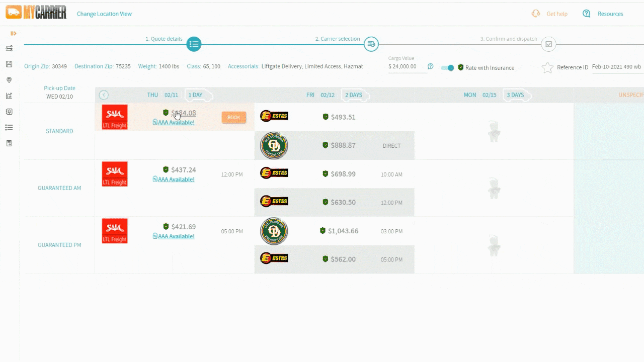The height and width of the screenshot is (362, 644).
Task: Click the '2. Carrier selection' step label
Action: [x=338, y=39]
